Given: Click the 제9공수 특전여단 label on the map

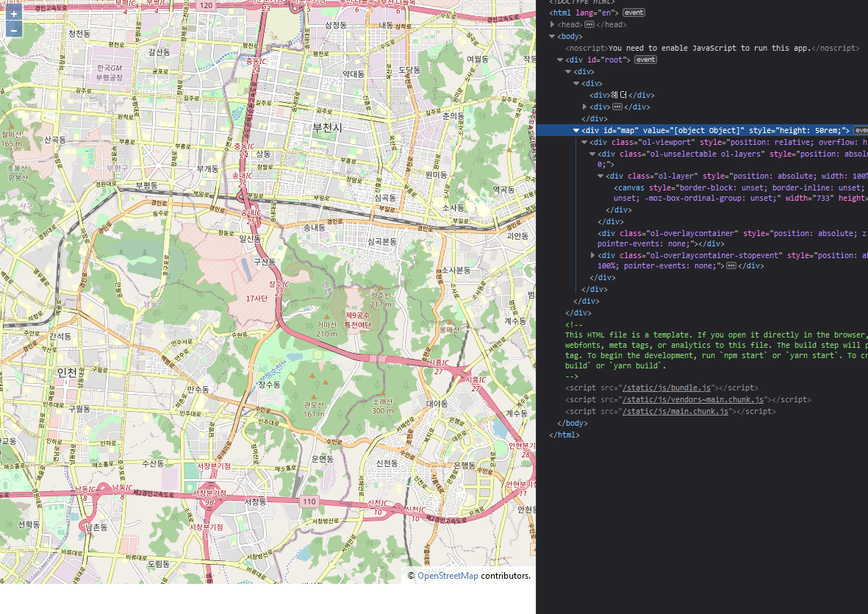Looking at the screenshot, I should click(x=358, y=320).
